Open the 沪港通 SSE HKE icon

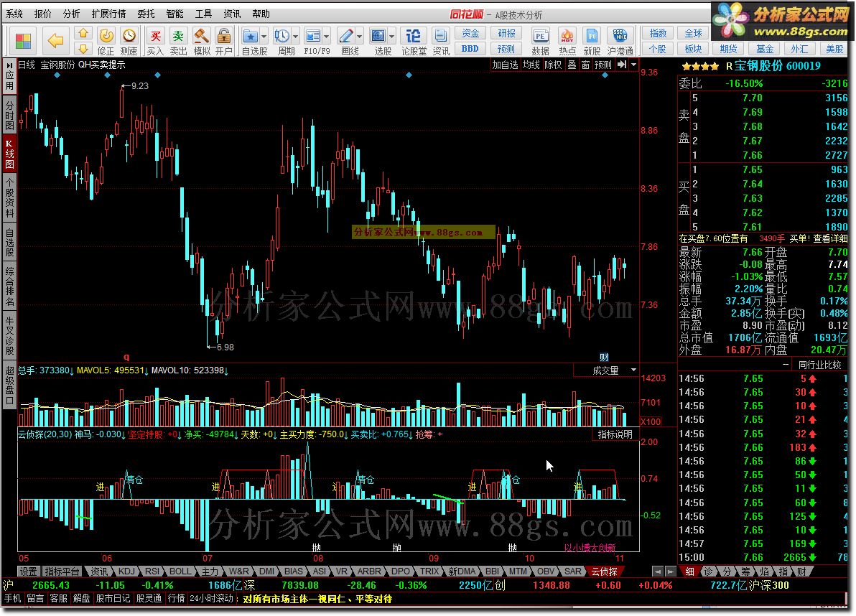point(620,42)
